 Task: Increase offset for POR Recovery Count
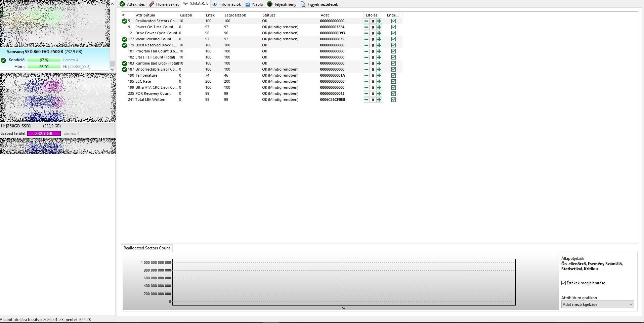click(x=379, y=94)
